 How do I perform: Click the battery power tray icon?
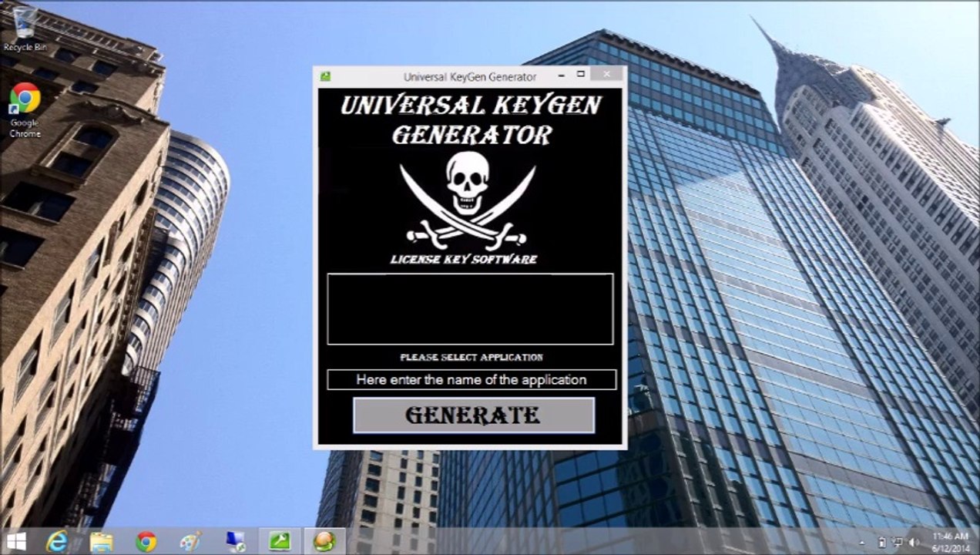coord(882,543)
